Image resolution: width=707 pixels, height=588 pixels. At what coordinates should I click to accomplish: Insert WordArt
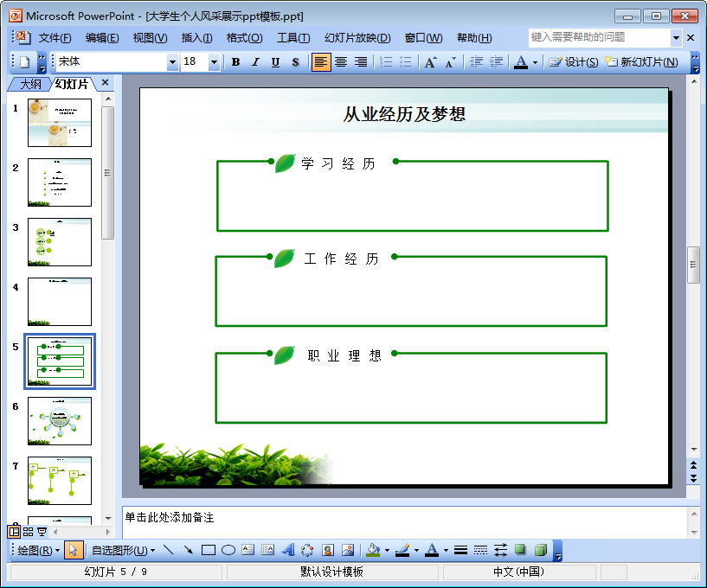point(288,550)
